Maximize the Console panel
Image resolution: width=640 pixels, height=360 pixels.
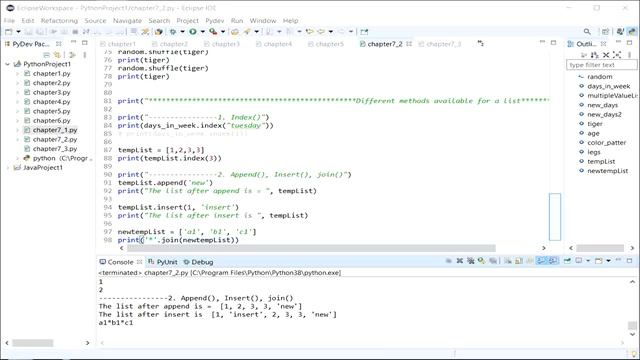pyautogui.click(x=629, y=260)
